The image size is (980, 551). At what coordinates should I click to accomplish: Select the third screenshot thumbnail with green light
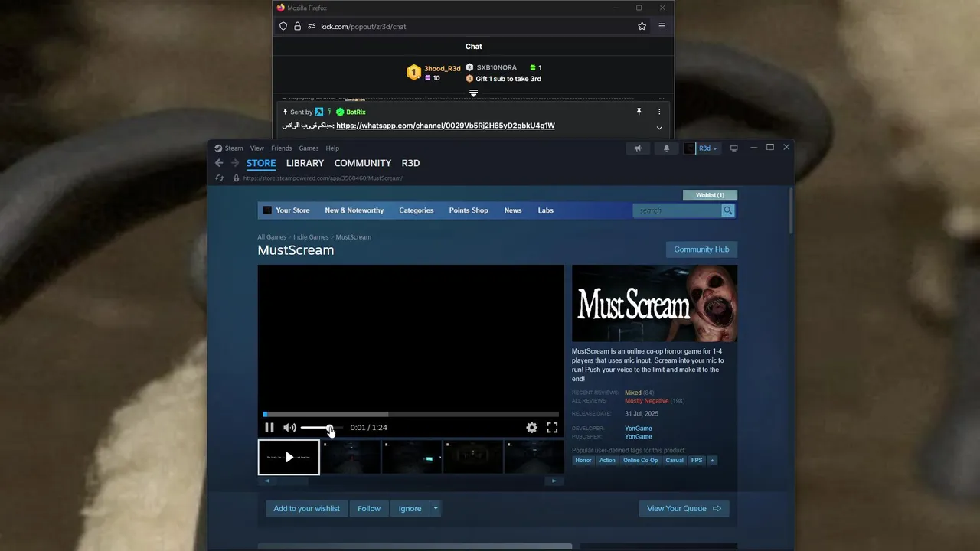tap(412, 457)
